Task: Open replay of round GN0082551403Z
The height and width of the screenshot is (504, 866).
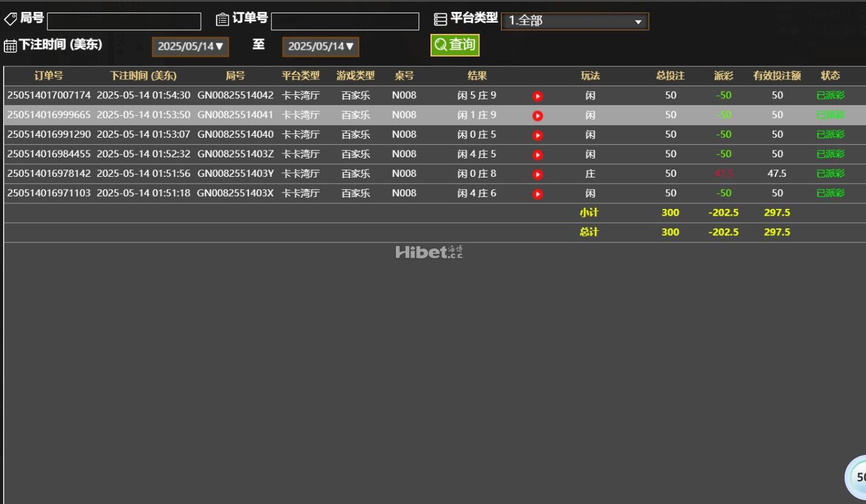Action: point(537,155)
